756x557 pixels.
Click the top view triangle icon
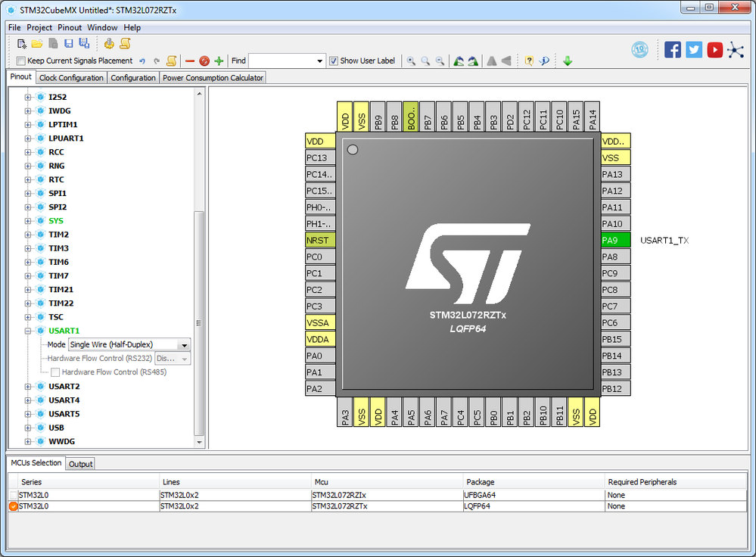pos(491,61)
